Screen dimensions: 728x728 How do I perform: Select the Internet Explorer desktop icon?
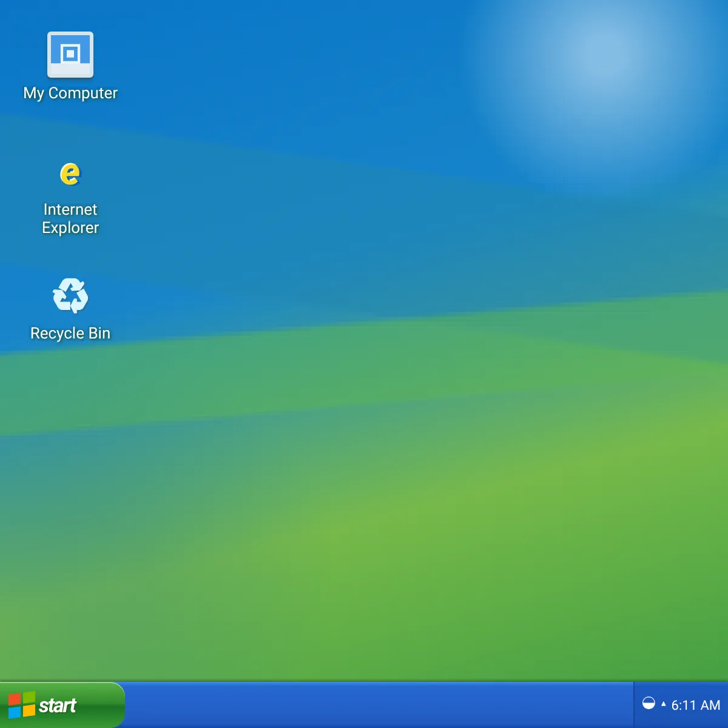(x=70, y=174)
